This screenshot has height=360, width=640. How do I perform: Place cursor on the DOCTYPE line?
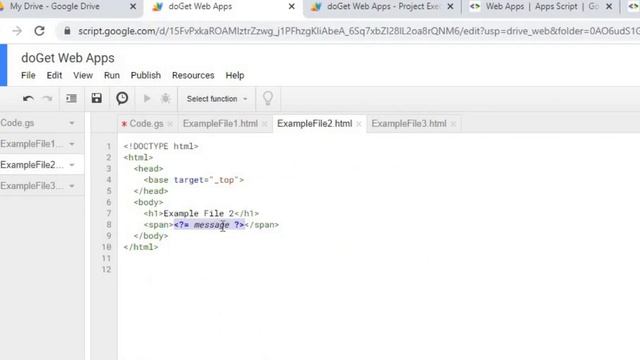pyautogui.click(x=161, y=146)
